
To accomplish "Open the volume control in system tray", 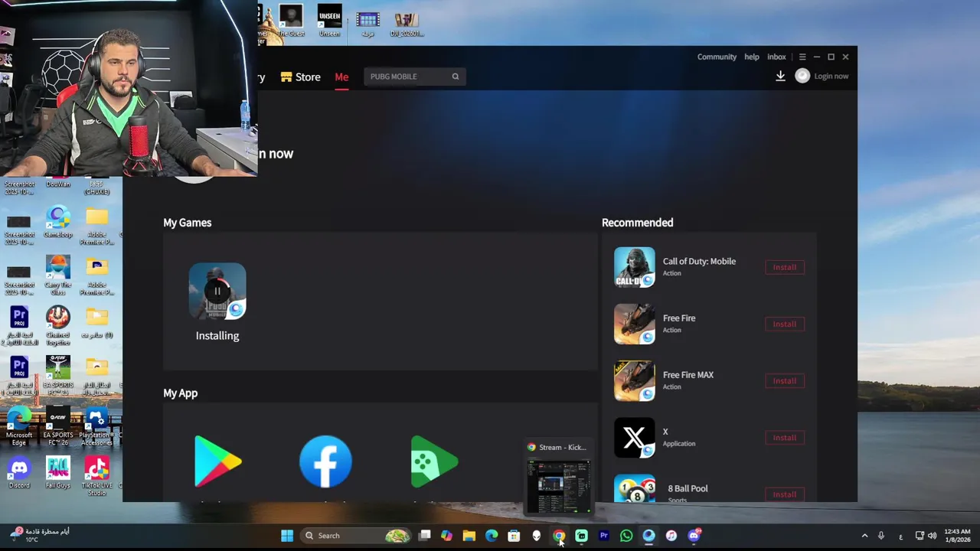I will pyautogui.click(x=933, y=536).
